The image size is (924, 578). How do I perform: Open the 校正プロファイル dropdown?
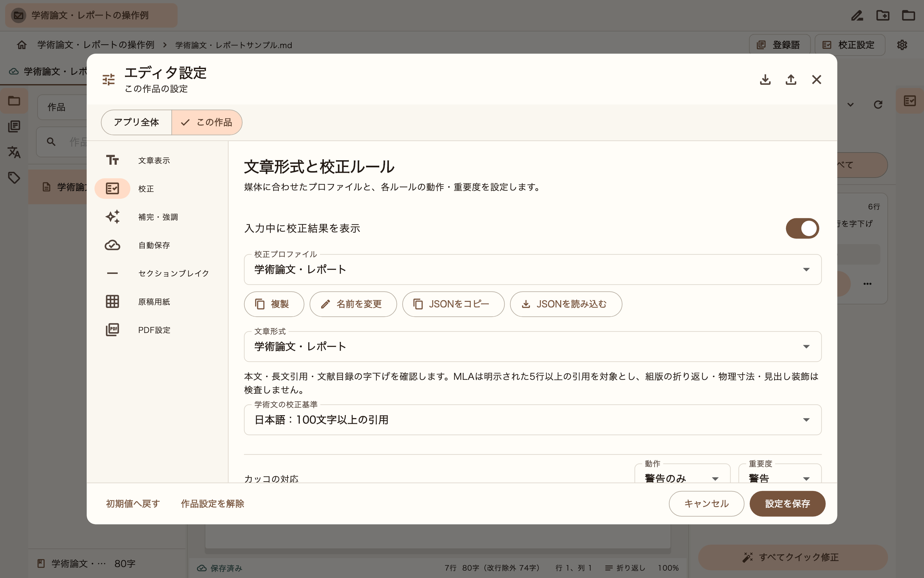tap(533, 269)
